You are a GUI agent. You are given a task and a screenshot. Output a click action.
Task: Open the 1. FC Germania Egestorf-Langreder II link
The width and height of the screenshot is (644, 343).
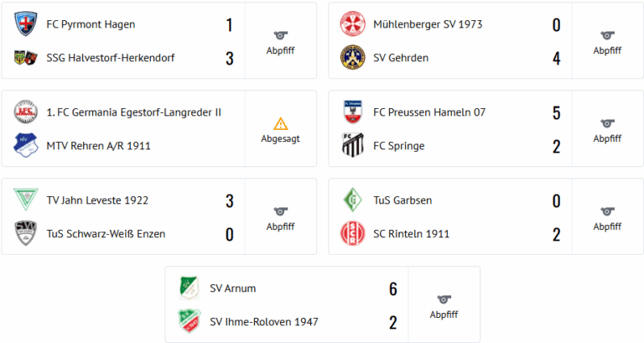(134, 112)
